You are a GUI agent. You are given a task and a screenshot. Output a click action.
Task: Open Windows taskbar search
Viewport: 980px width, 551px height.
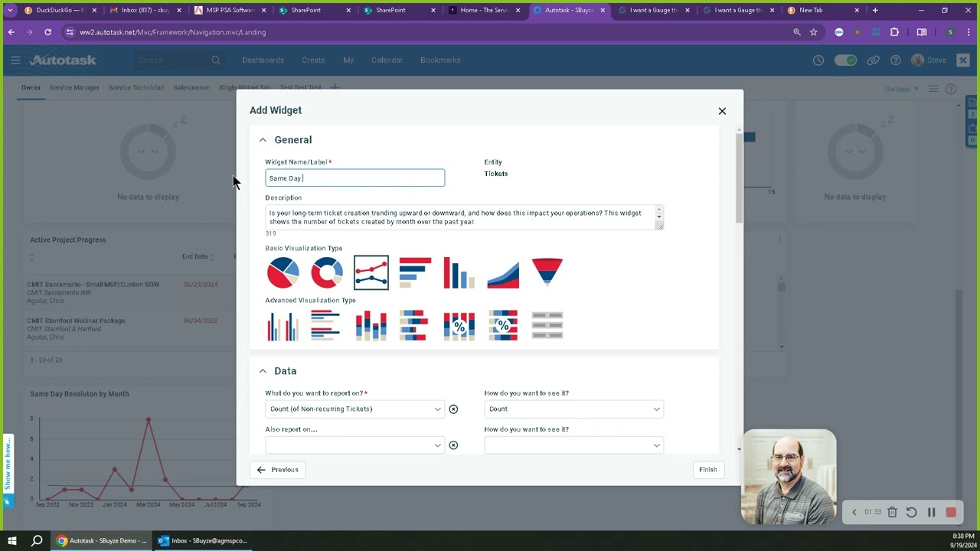(37, 540)
